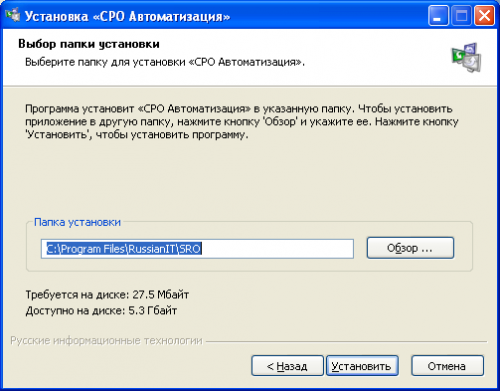
Task: Click the 'Папка установки' group label
Action: coord(77,222)
